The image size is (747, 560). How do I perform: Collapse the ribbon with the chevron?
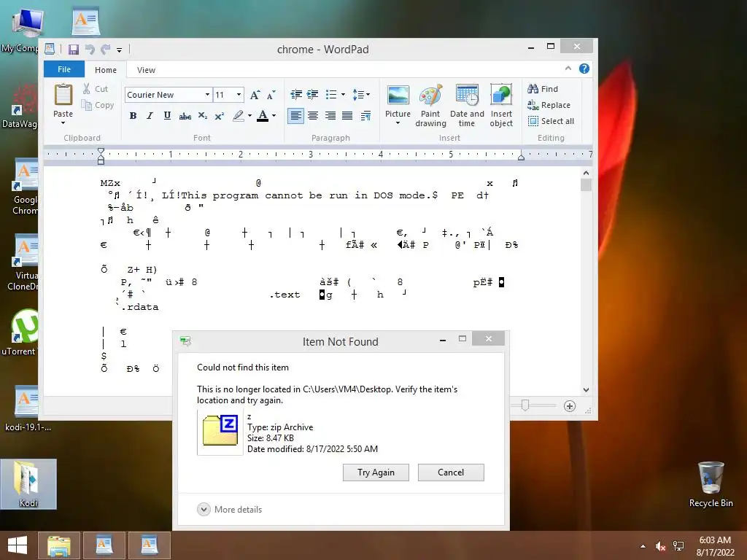pos(568,69)
